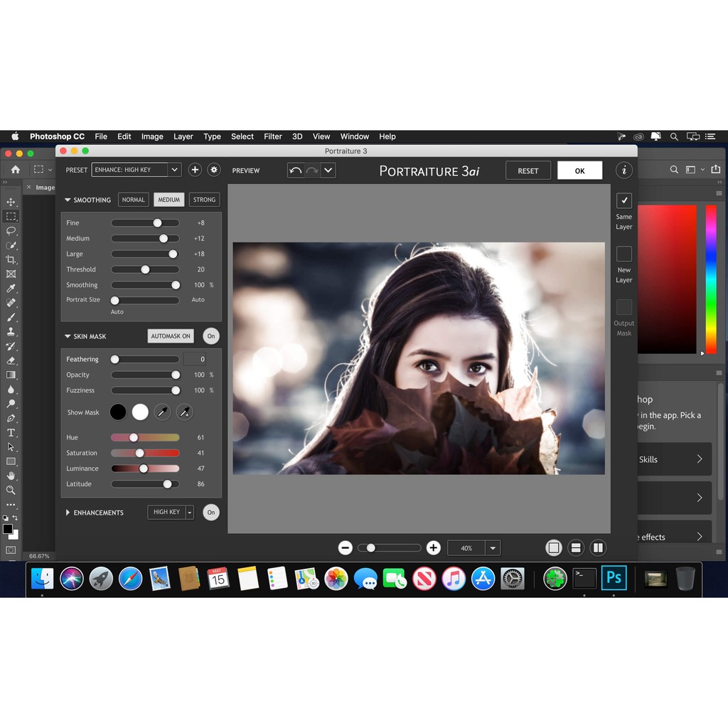Select the STRONG smoothing button

pos(204,200)
